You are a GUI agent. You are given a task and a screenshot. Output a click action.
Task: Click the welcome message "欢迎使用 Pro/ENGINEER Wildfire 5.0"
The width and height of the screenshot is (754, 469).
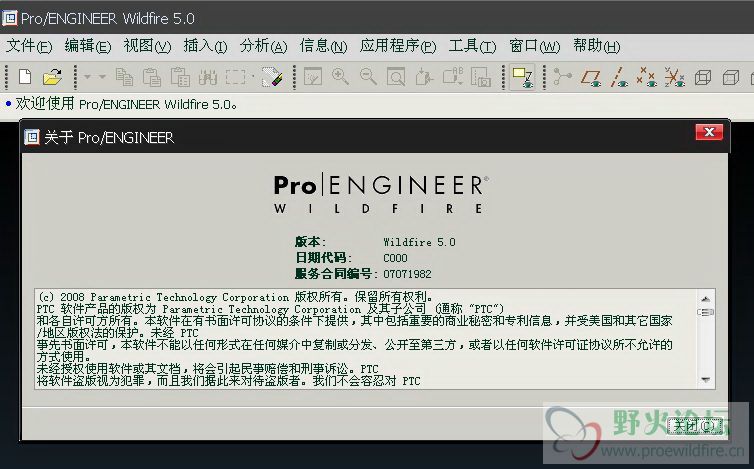pos(126,104)
